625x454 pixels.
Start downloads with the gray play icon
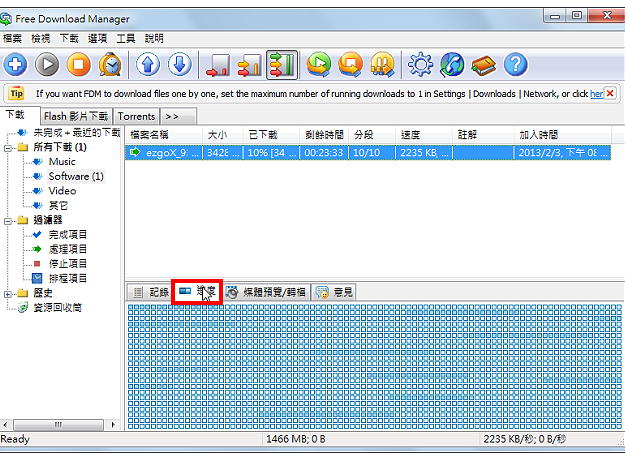(47, 64)
